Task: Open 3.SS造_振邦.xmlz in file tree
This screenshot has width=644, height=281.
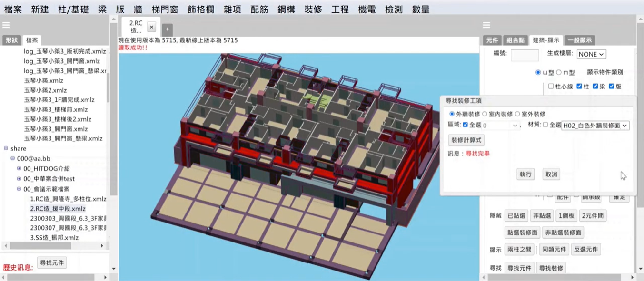Action: point(54,237)
